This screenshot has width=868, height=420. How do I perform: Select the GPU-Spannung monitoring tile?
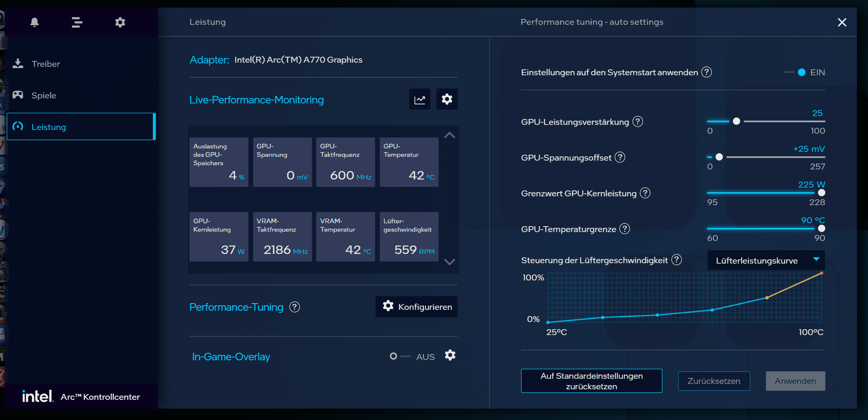pyautogui.click(x=282, y=162)
